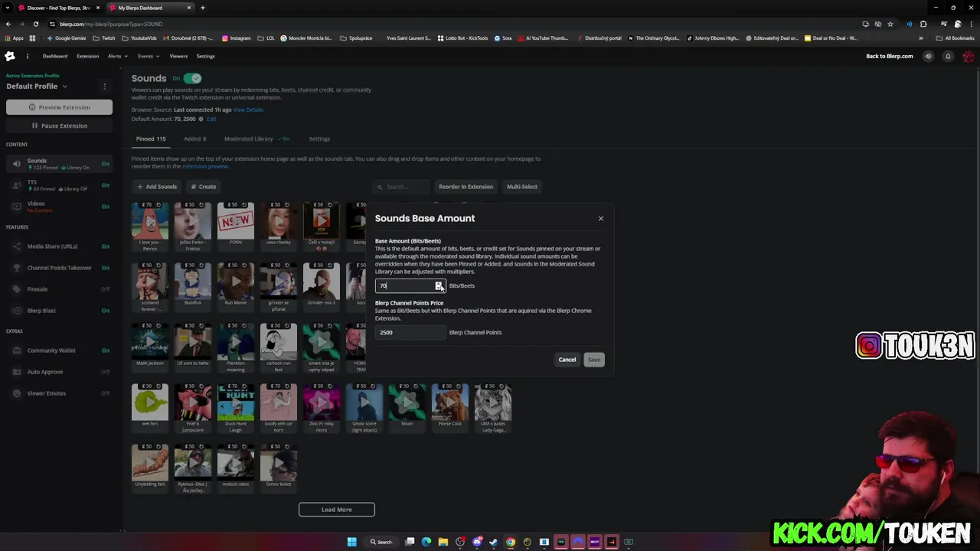The height and width of the screenshot is (551, 980).
Task: Bookmark this page with the star icon
Action: [890, 24]
